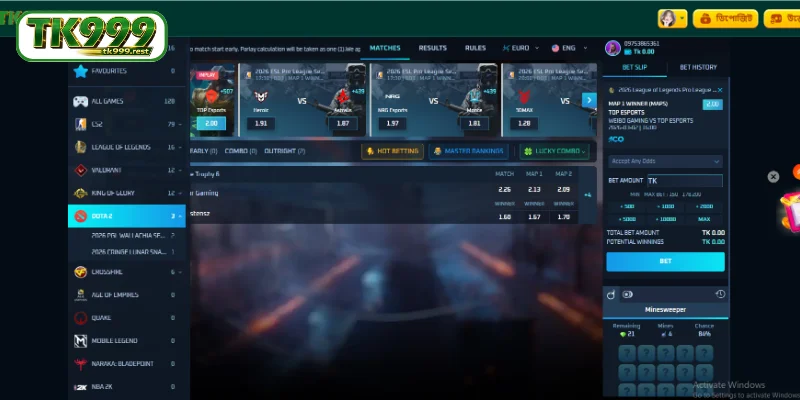Screen dimensions: 800x400
Task: Click the Bet Amount TK input field
Action: click(x=685, y=181)
